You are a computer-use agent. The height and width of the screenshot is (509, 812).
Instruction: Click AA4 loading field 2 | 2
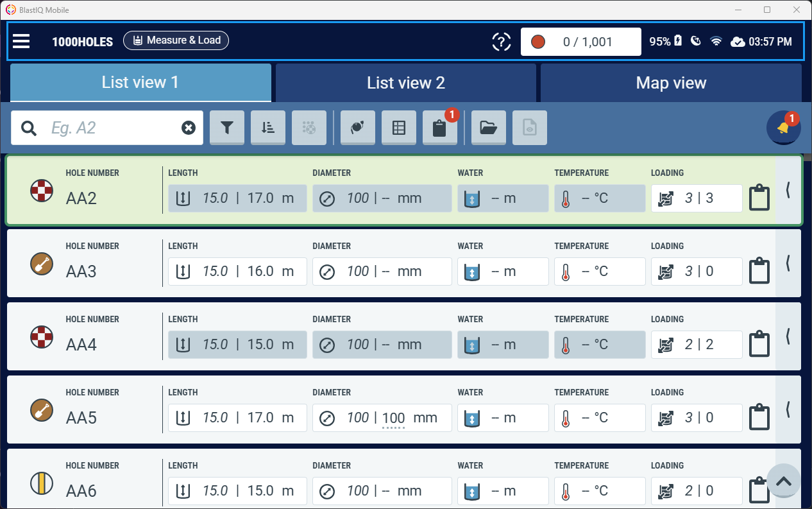[697, 345]
